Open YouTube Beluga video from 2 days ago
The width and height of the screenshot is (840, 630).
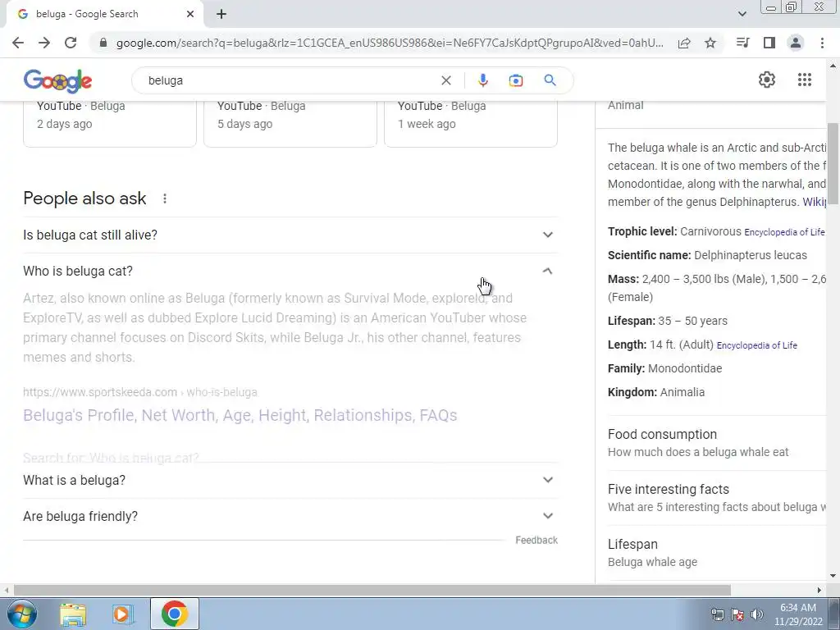click(110, 123)
